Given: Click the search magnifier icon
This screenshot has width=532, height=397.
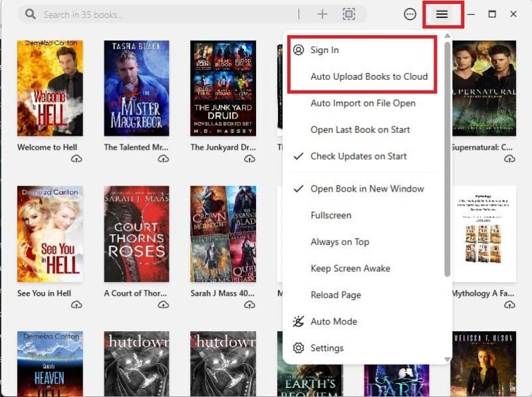Looking at the screenshot, I should click(30, 13).
